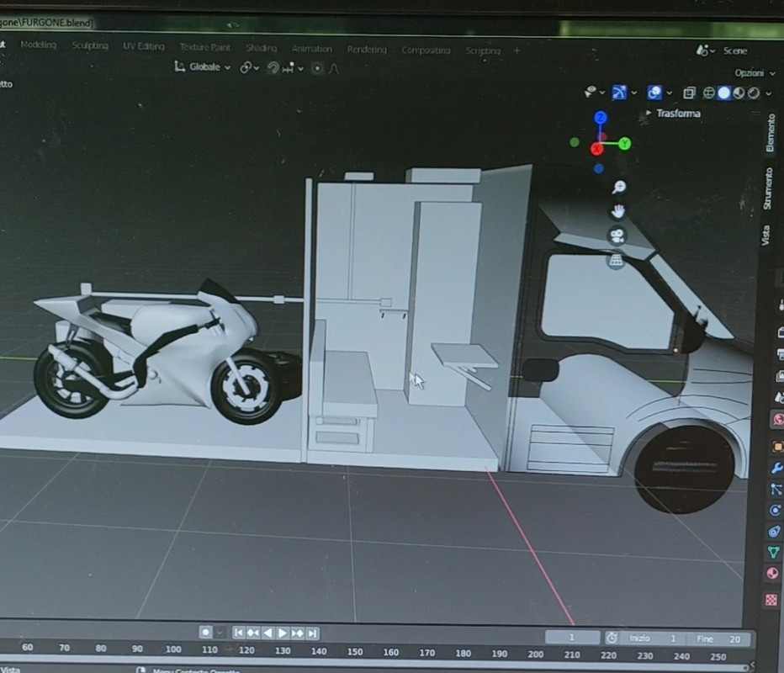The image size is (784, 673).
Task: Open the Opzioni dropdown
Action: point(752,73)
